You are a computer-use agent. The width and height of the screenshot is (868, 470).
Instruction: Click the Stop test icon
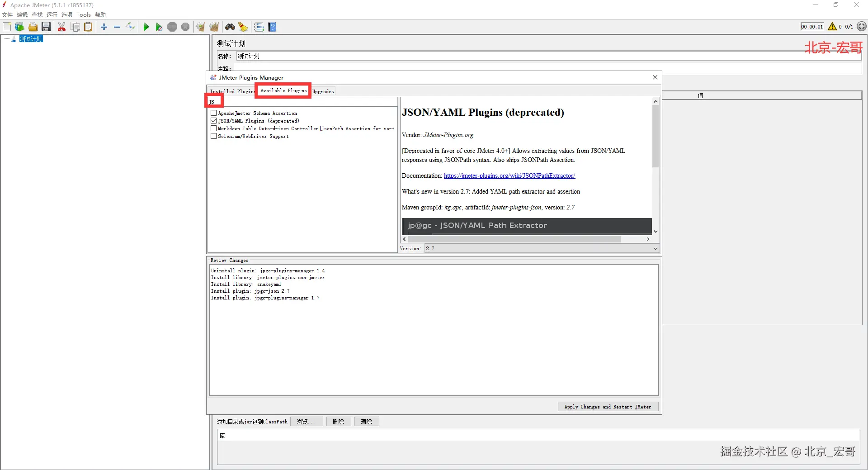click(172, 27)
